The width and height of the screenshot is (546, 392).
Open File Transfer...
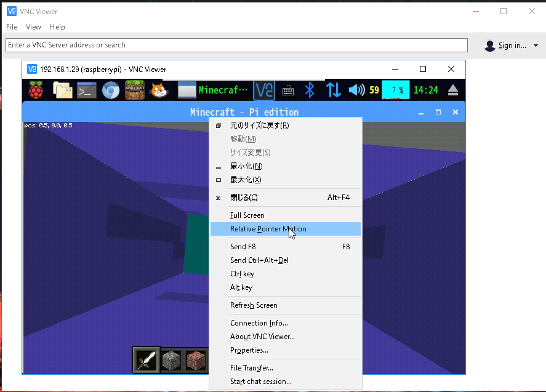(x=286, y=367)
